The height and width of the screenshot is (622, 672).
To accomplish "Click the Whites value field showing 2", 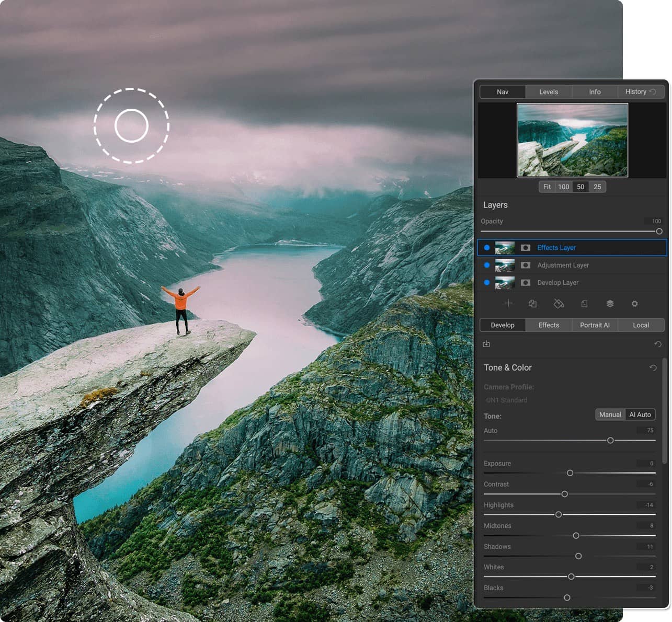I will tap(646, 567).
